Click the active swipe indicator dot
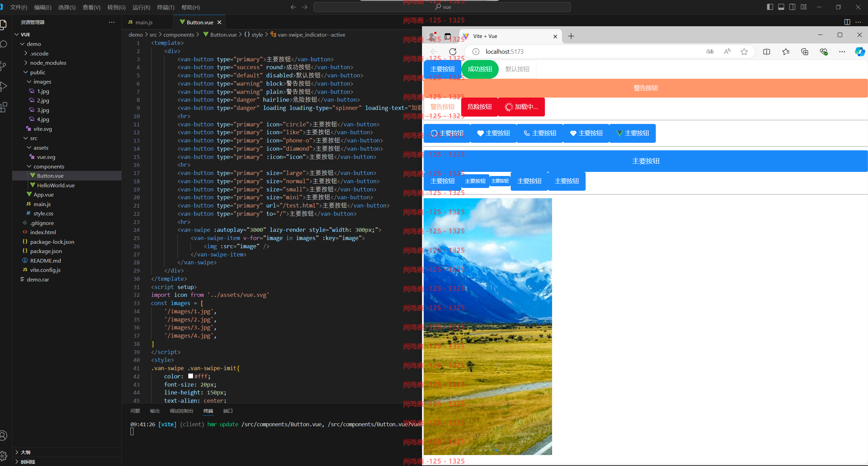This screenshot has width=868, height=466. [496, 450]
